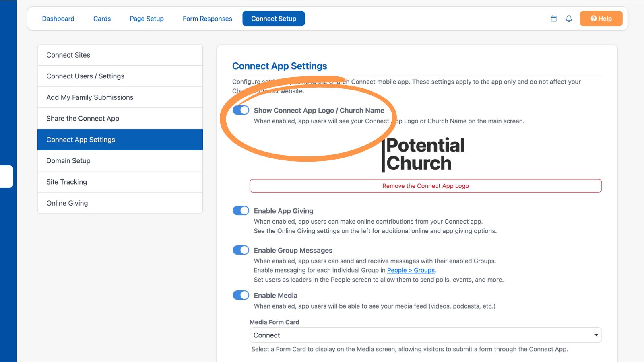Open the Media Form Card dropdown
The width and height of the screenshot is (644, 362).
(x=425, y=335)
